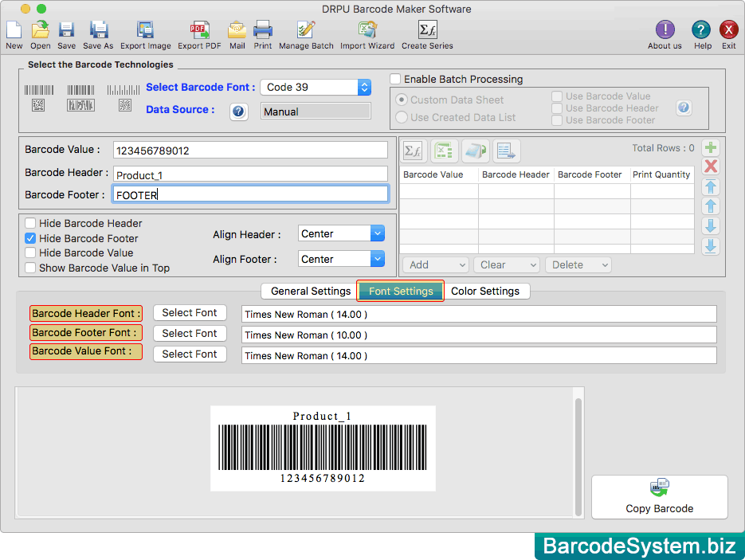Viewport: 745px width, 560px height.
Task: Click the Copy Barcode button
Action: pos(660,497)
